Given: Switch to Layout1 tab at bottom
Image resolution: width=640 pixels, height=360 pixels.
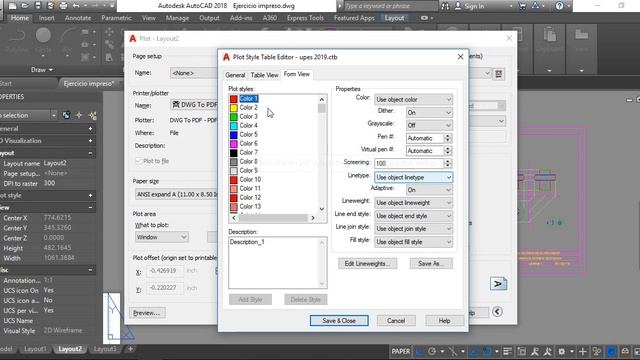Looking at the screenshot, I should (35, 349).
